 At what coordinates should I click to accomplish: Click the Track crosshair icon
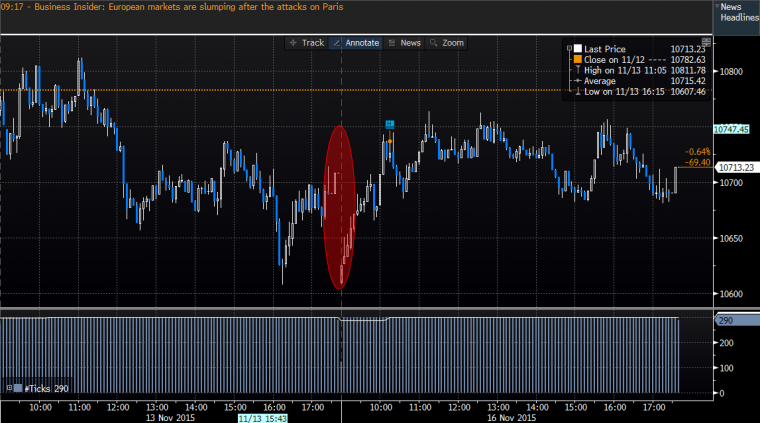coord(292,43)
